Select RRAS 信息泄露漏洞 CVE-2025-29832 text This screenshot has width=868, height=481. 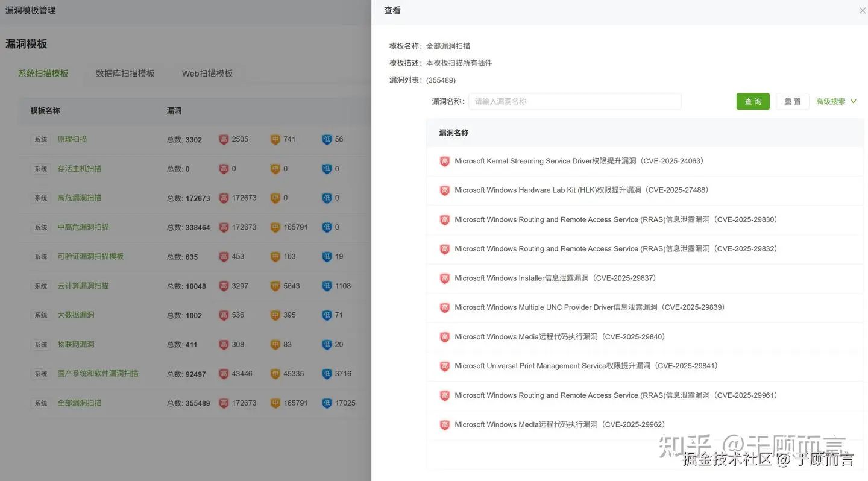pyautogui.click(x=616, y=249)
